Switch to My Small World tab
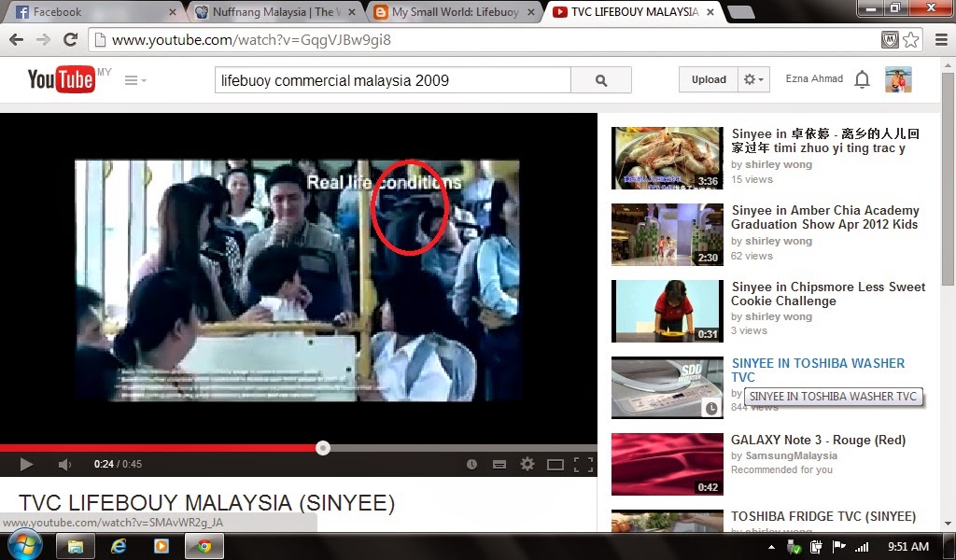Viewport: 956px width, 560px height. click(455, 12)
